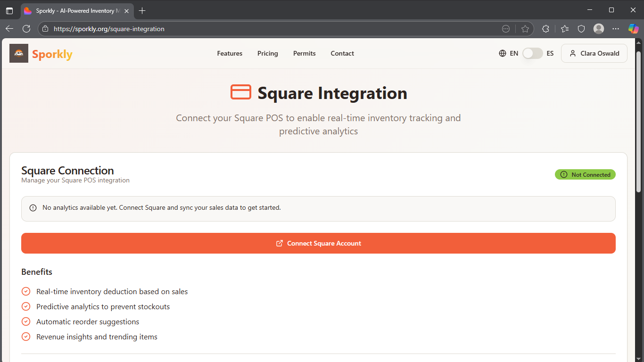Click the text 'Automatic reorder suggestions'
Viewport: 644px width, 362px height.
pos(88,321)
